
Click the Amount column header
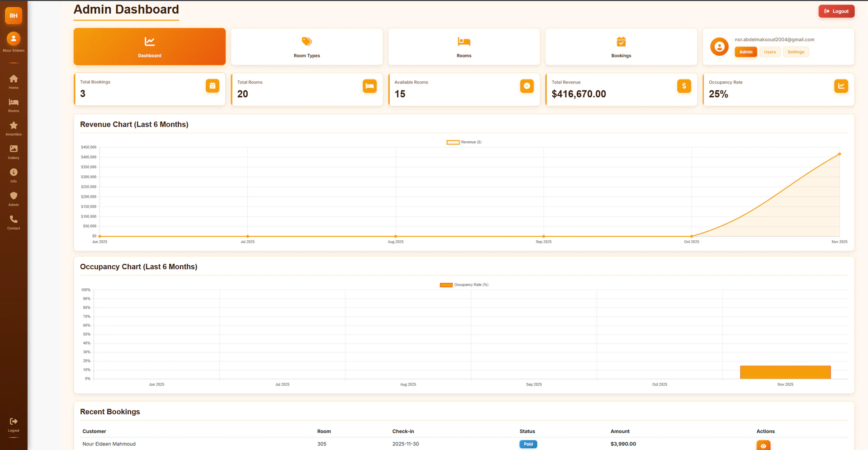coord(620,431)
